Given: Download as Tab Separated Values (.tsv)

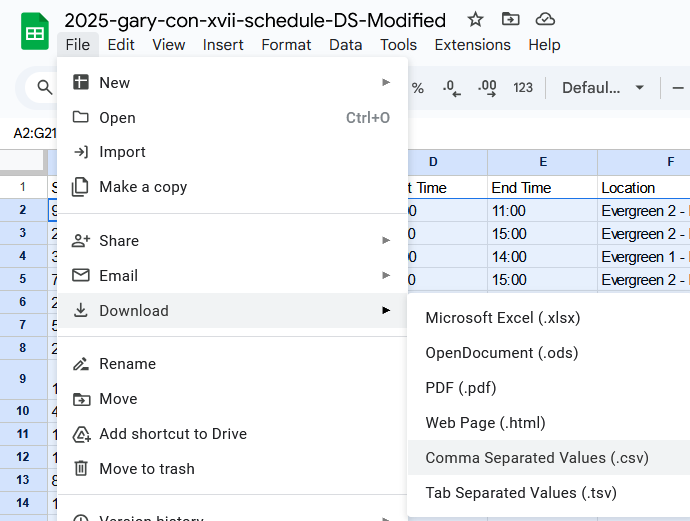Looking at the screenshot, I should [x=549, y=493].
